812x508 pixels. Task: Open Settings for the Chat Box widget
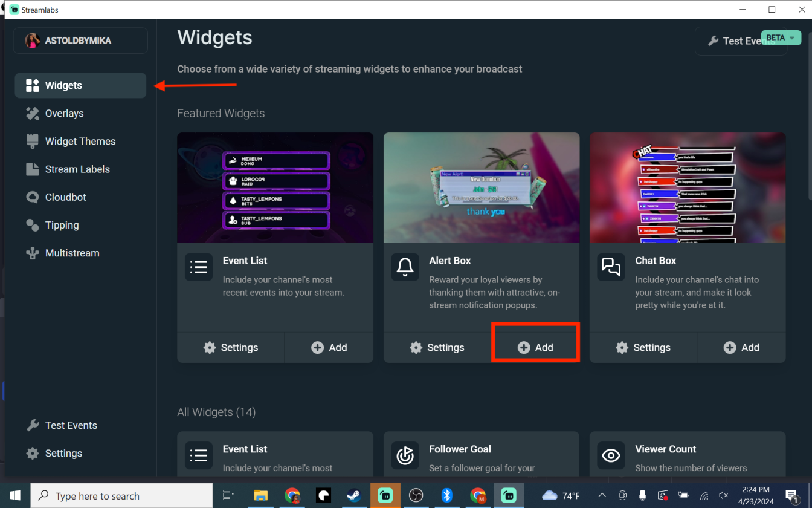point(643,347)
